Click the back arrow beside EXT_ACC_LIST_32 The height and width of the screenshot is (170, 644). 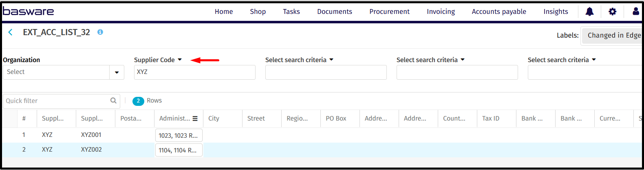[x=11, y=32]
